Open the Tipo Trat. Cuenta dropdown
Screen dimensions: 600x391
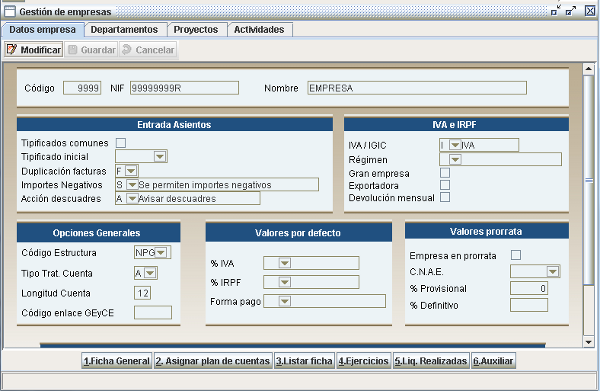click(x=150, y=273)
